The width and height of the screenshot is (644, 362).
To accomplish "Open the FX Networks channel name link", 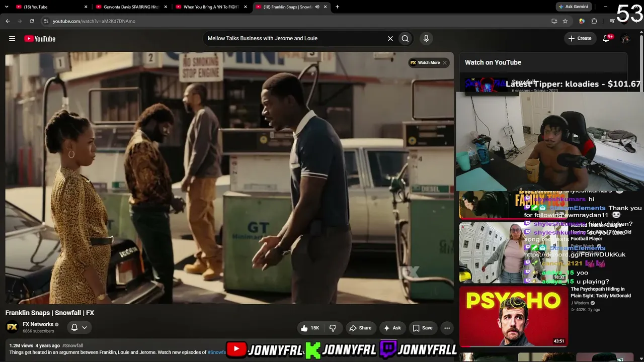I will [38, 324].
